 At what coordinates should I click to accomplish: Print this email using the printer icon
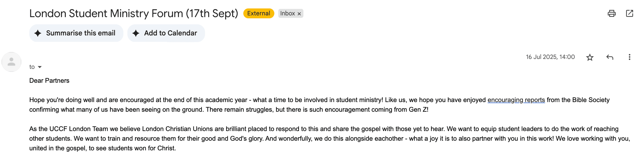[612, 13]
